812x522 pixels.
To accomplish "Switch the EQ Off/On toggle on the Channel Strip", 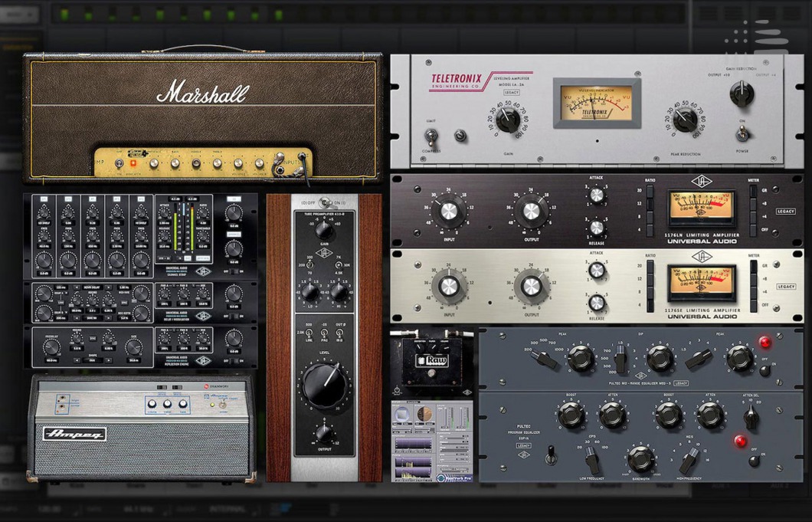I will pyautogui.click(x=234, y=272).
